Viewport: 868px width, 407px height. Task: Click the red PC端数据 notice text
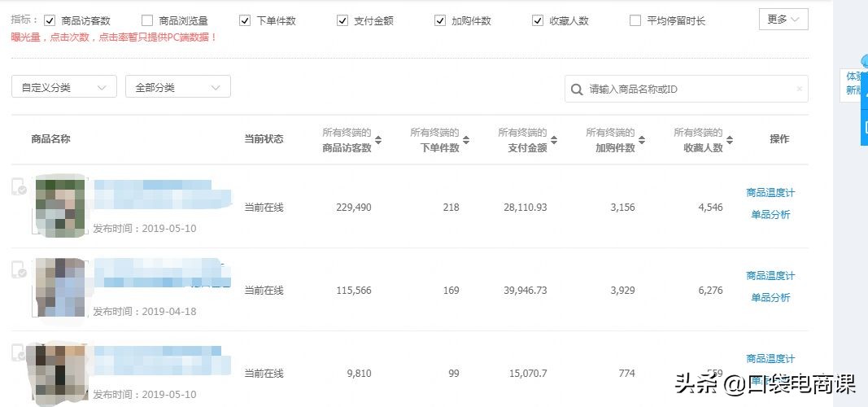pos(113,37)
